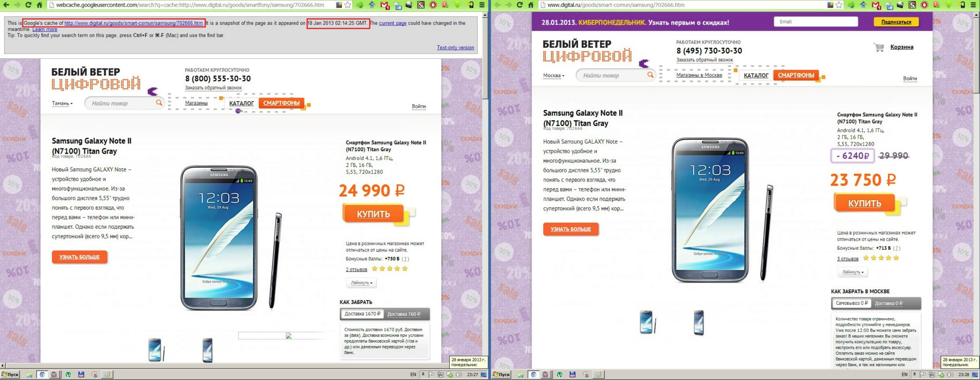Select the Доставка 1670 ₽ tab
Screen dimensions: 980x380
pyautogui.click(x=362, y=314)
